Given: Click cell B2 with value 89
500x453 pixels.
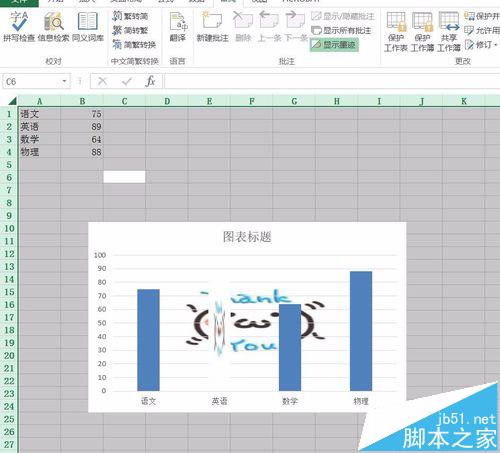Looking at the screenshot, I should coord(82,127).
